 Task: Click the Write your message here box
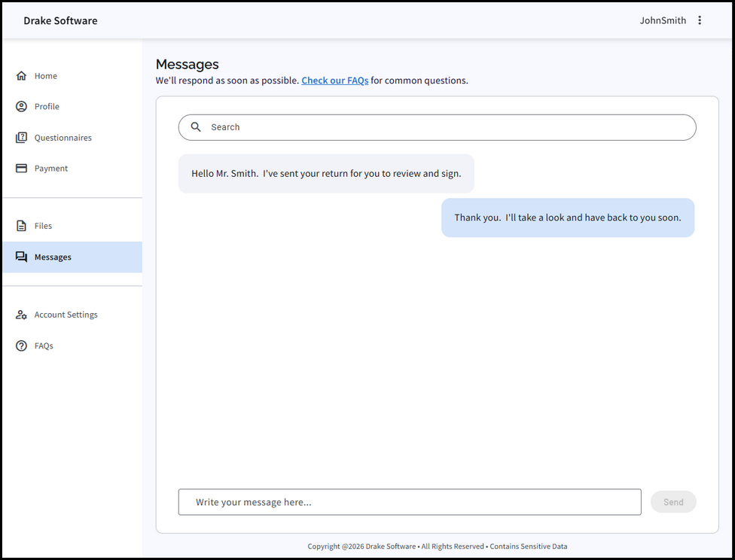[409, 502]
